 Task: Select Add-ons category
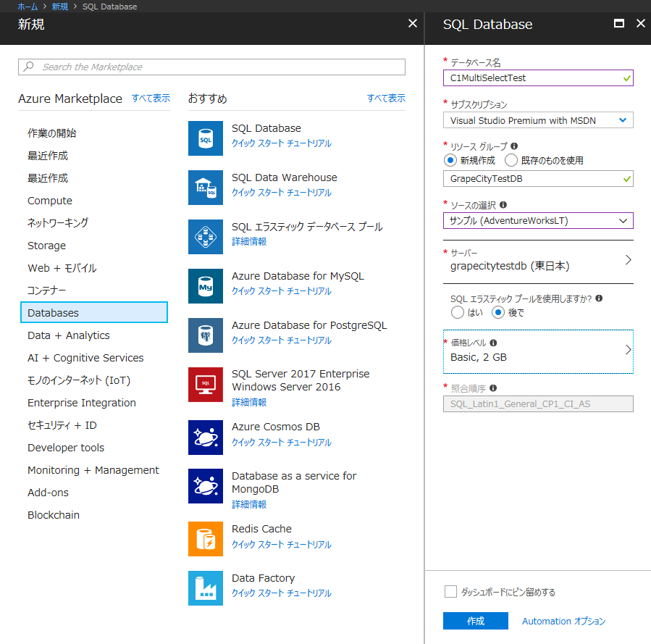tap(48, 492)
